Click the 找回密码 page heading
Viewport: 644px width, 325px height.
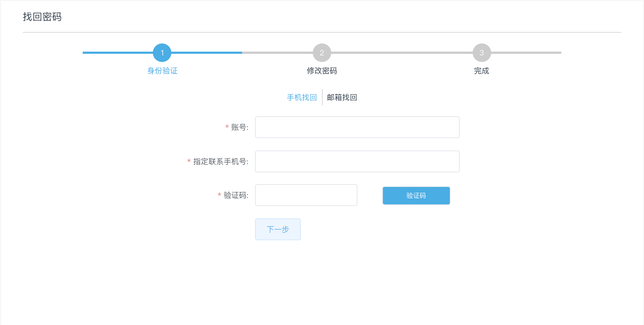(42, 17)
